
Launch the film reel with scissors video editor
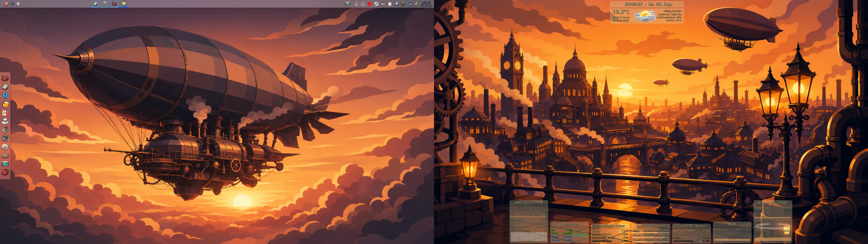5,130
